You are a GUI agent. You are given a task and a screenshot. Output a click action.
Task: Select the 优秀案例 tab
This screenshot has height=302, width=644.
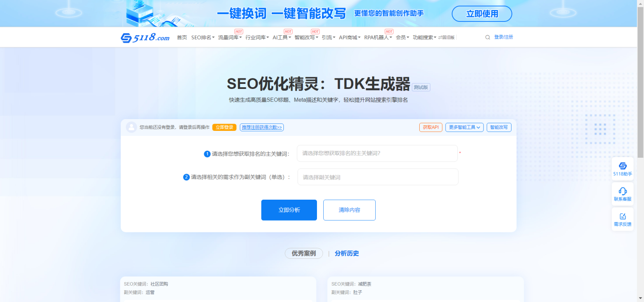click(x=304, y=253)
